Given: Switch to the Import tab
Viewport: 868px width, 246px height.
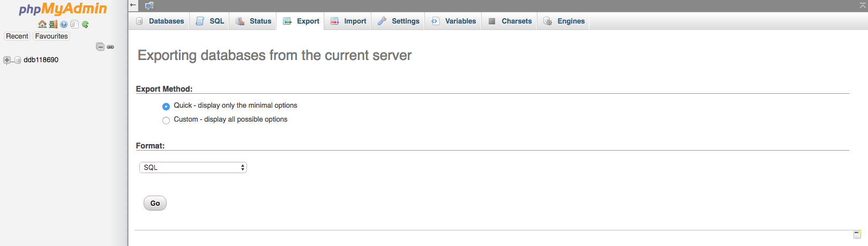Looking at the screenshot, I should tap(348, 21).
